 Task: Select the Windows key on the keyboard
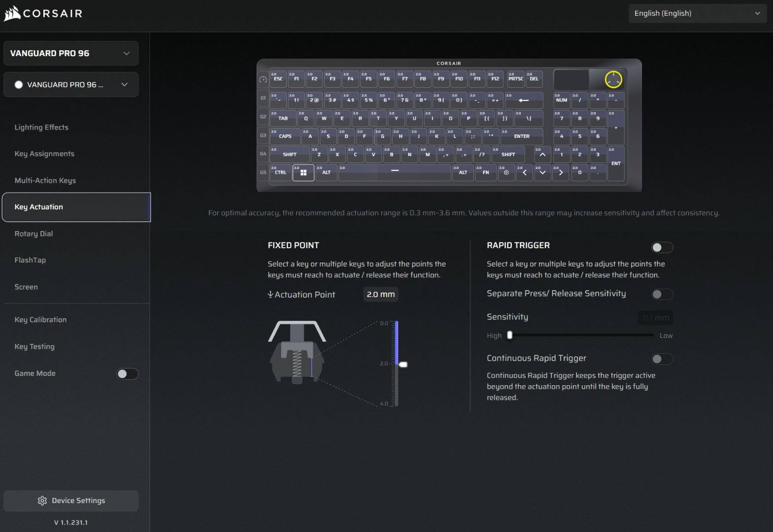click(x=303, y=173)
